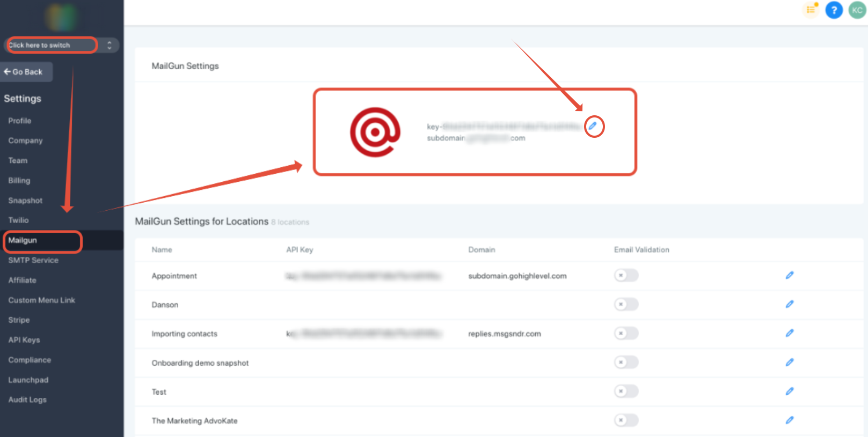The height and width of the screenshot is (437, 868).
Task: Open Profile settings
Action: [x=20, y=121]
